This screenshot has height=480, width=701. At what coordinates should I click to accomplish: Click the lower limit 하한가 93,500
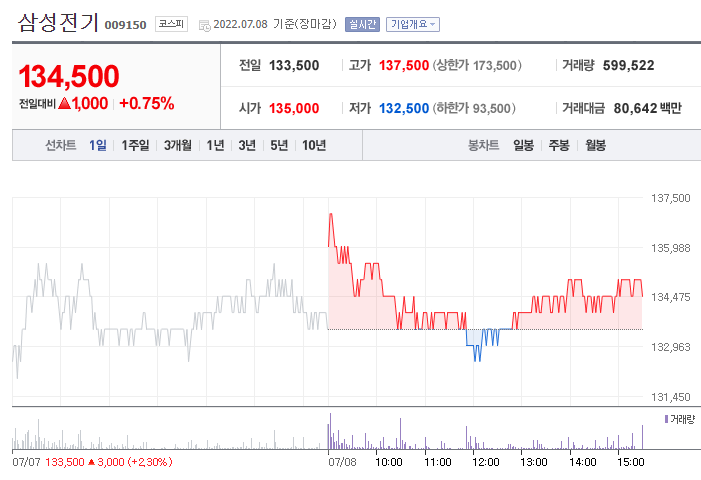coord(474,108)
